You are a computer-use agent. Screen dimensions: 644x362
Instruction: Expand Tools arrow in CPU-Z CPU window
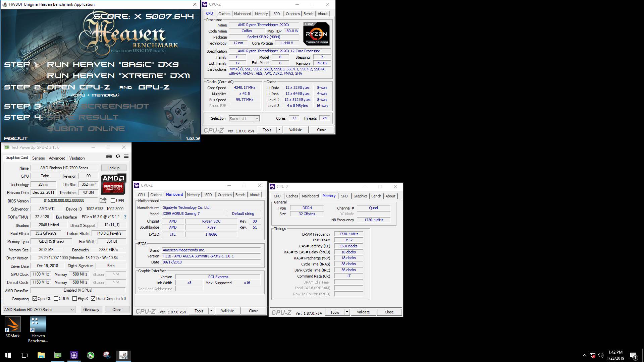279,130
